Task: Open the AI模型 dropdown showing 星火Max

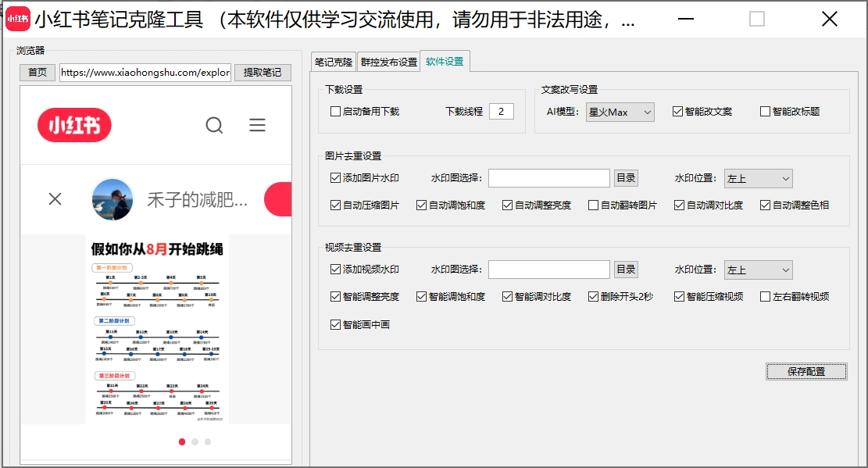Action: click(x=620, y=112)
